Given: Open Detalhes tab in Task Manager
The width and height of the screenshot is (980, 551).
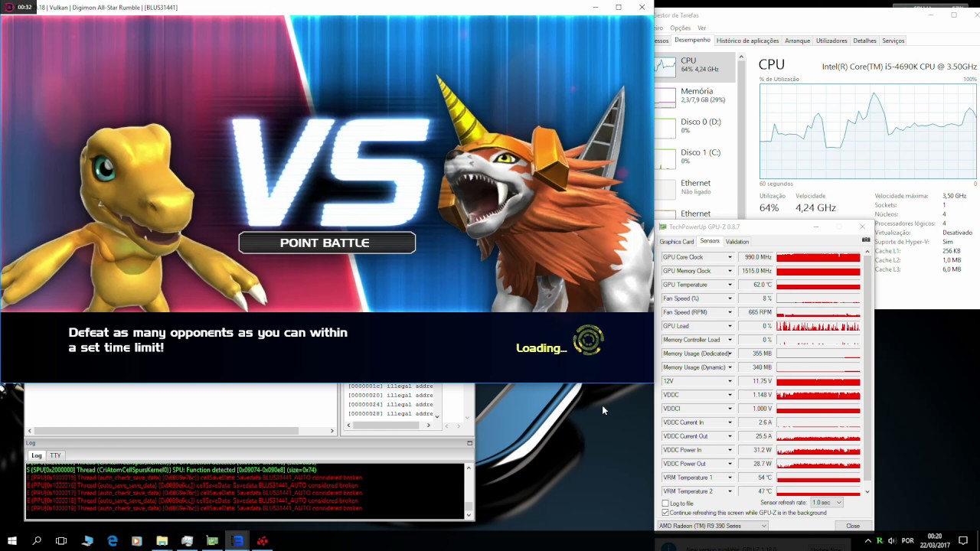Looking at the screenshot, I should point(864,41).
